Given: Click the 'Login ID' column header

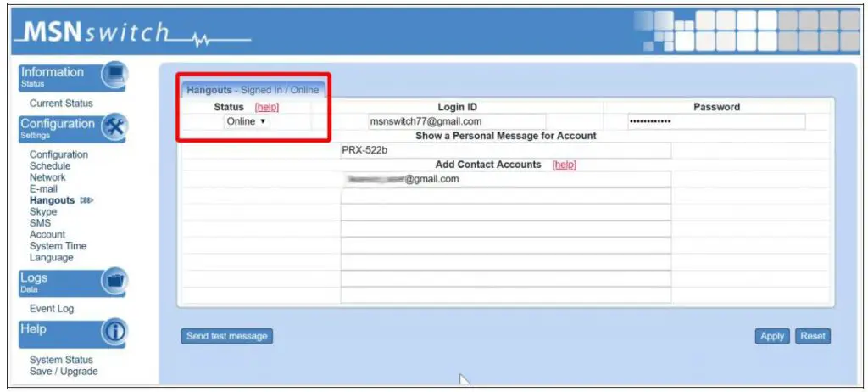Looking at the screenshot, I should pos(457,107).
